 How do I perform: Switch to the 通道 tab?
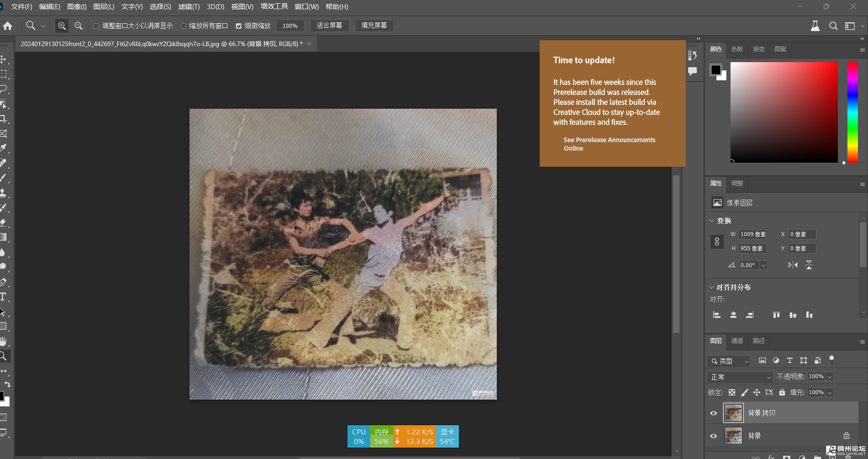point(737,341)
